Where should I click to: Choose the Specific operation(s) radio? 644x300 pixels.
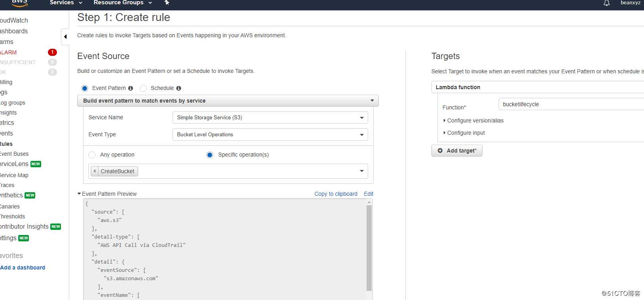click(210, 155)
